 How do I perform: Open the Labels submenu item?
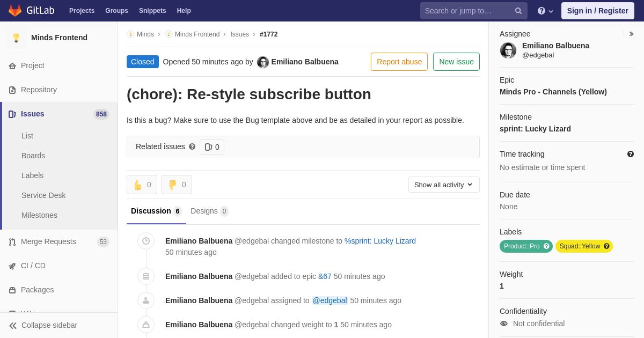(x=32, y=175)
